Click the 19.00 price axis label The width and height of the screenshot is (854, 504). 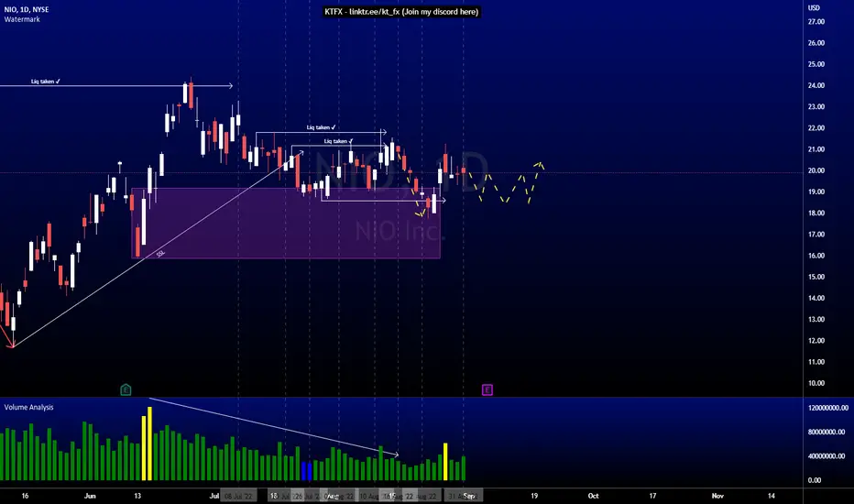pyautogui.click(x=816, y=192)
